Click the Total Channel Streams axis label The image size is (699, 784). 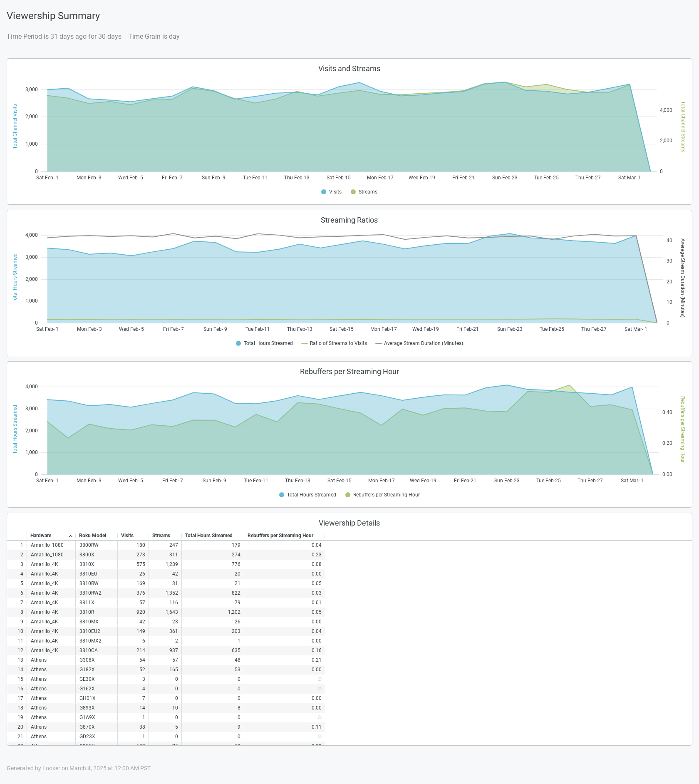[683, 127]
